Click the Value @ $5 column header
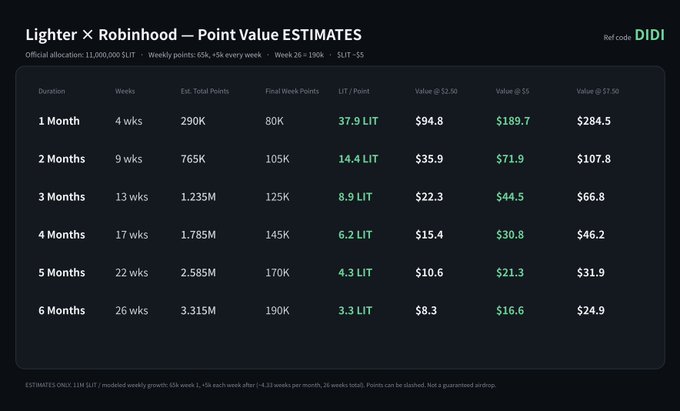Screen dimensions: 680x411 [x=512, y=91]
